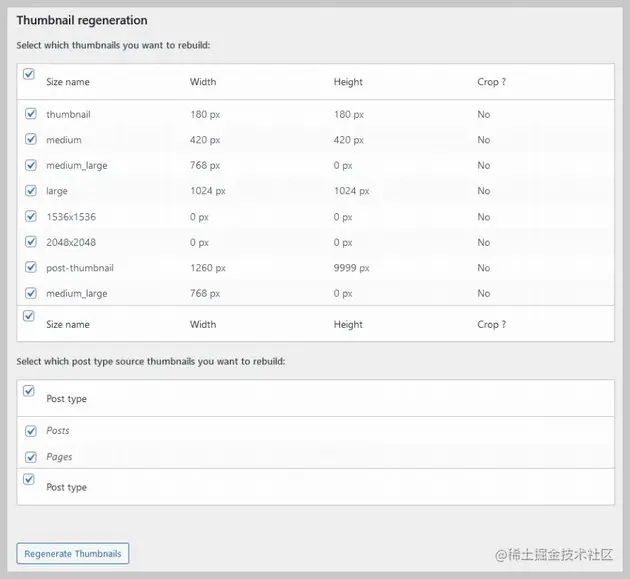The image size is (630, 579).
Task: Toggle select-all checkbox in sizes table header
Action: (29, 74)
